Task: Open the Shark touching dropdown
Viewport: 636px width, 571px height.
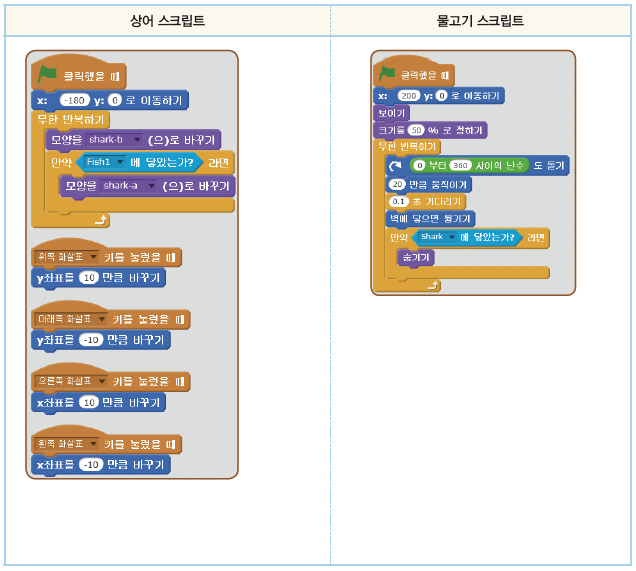Action: tap(451, 237)
